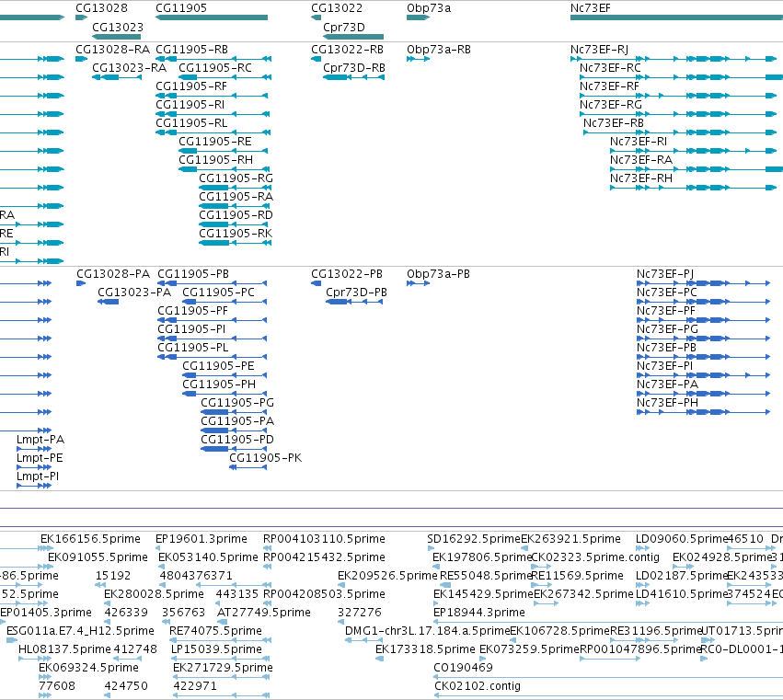The height and width of the screenshot is (700, 783).
Task: Select transcript CG11905-RB
Action: point(191,50)
